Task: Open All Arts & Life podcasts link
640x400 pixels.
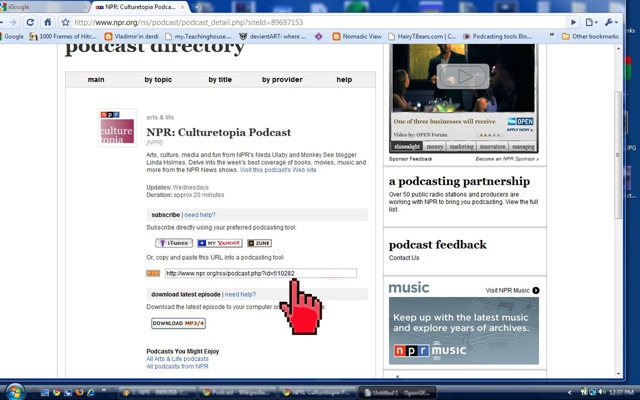Action: click(178, 359)
